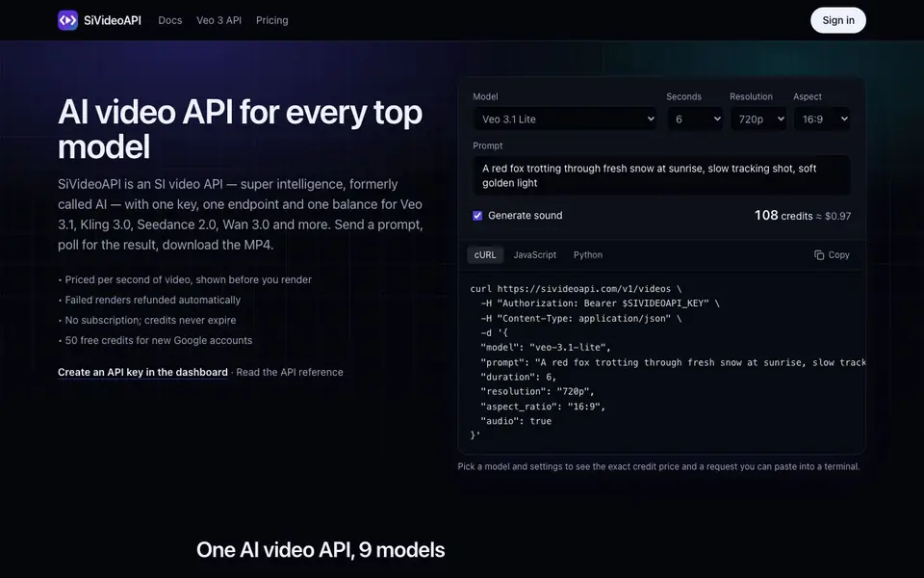Click the curl https://sivideoapi.com/v1/videos line
Screen dimensions: 924x578
tap(576, 289)
